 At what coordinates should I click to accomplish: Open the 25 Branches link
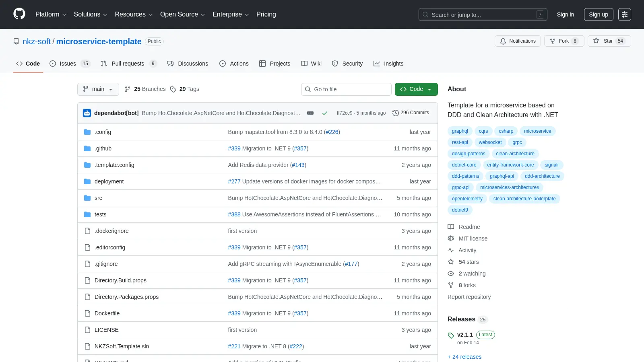click(145, 89)
